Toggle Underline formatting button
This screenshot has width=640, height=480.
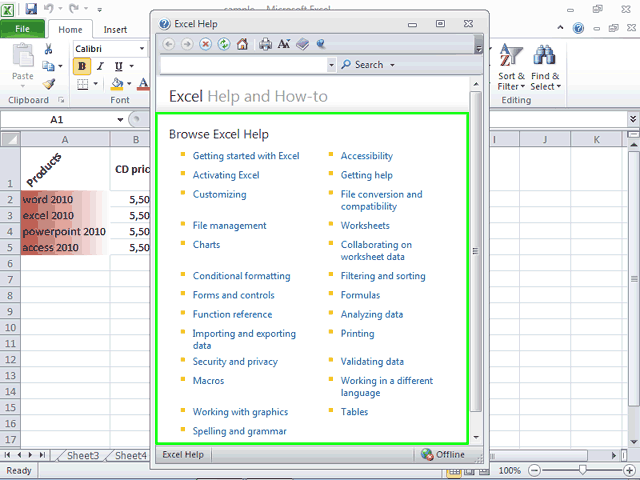point(118,66)
